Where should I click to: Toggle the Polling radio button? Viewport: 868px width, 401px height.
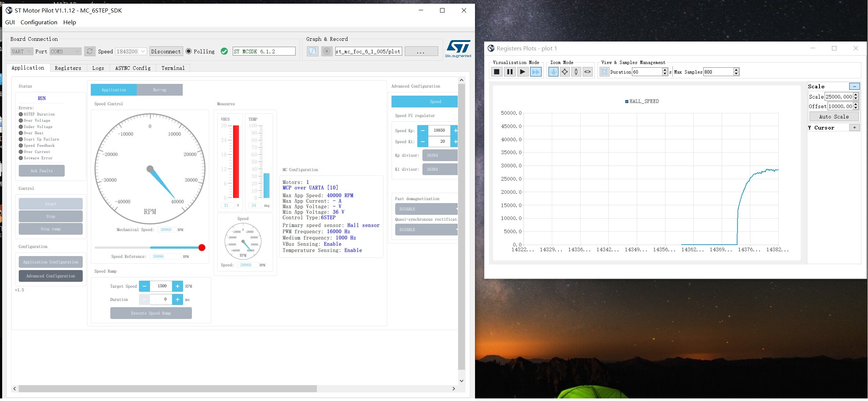[x=189, y=52]
